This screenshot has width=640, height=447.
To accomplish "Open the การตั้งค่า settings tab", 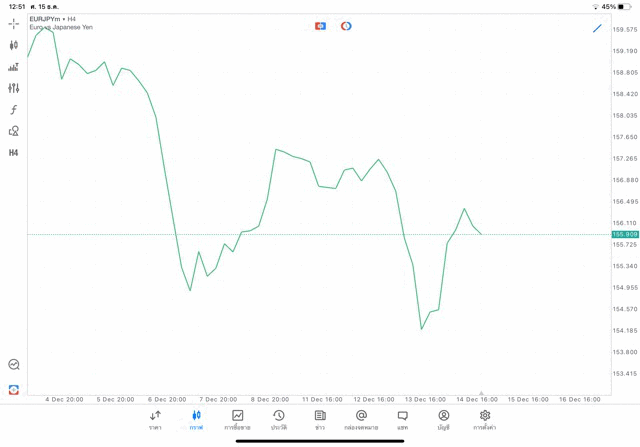I will (x=485, y=420).
